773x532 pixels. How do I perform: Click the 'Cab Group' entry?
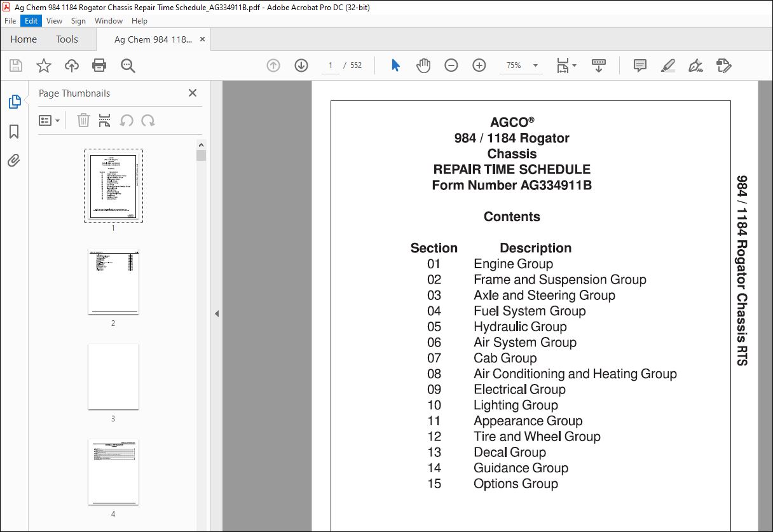click(x=505, y=358)
